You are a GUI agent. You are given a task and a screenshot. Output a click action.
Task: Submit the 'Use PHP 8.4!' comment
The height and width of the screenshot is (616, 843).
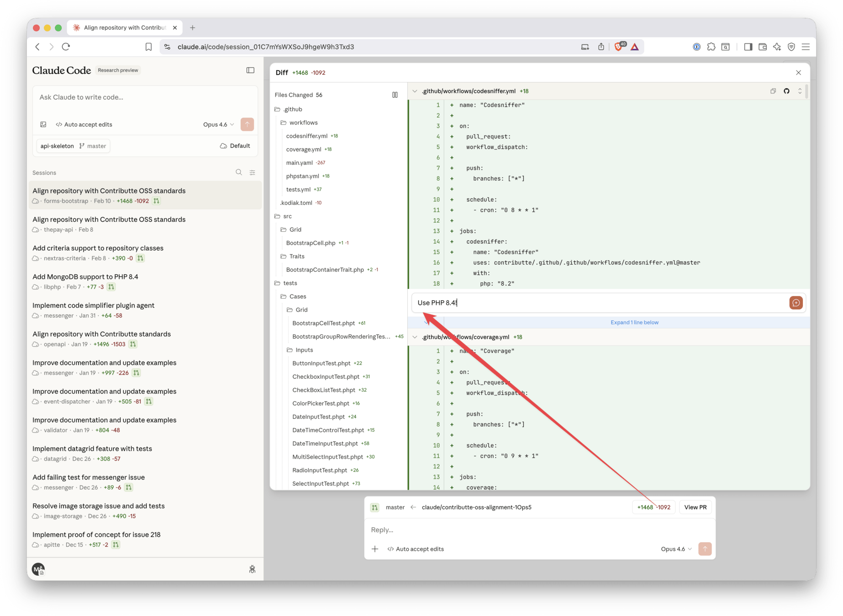coord(796,303)
